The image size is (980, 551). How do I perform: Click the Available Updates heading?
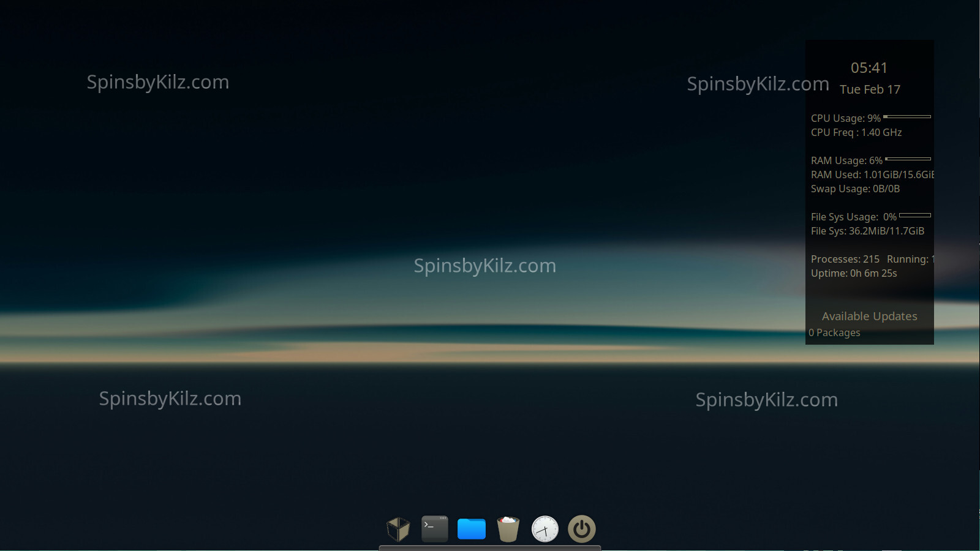(x=869, y=317)
